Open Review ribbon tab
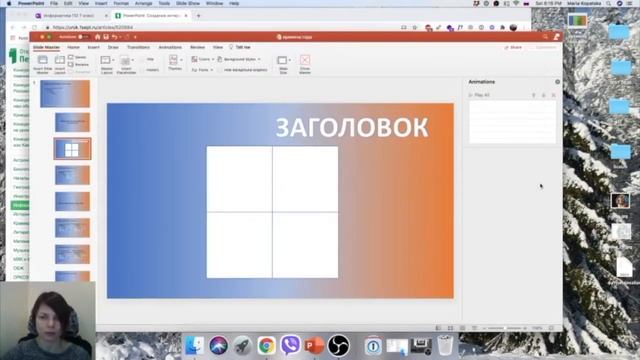The image size is (640, 360). [x=197, y=47]
